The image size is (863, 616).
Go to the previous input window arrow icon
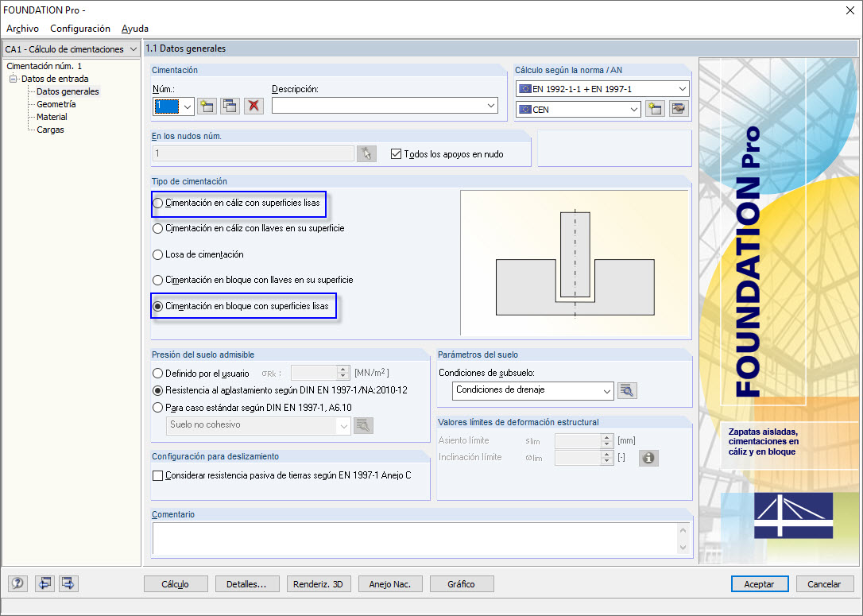[x=45, y=583]
